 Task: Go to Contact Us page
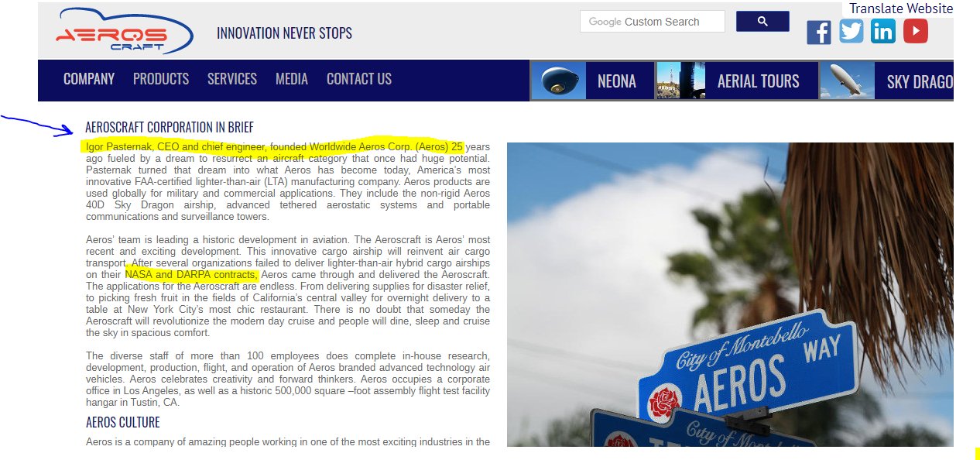tap(359, 79)
